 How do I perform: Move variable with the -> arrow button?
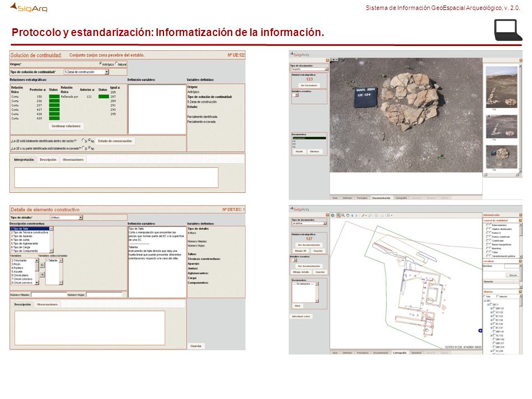pos(42,274)
